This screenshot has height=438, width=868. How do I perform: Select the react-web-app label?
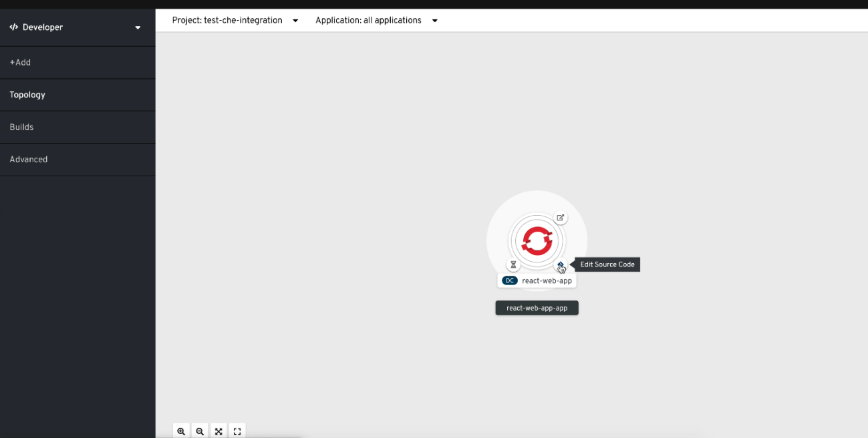click(548, 280)
